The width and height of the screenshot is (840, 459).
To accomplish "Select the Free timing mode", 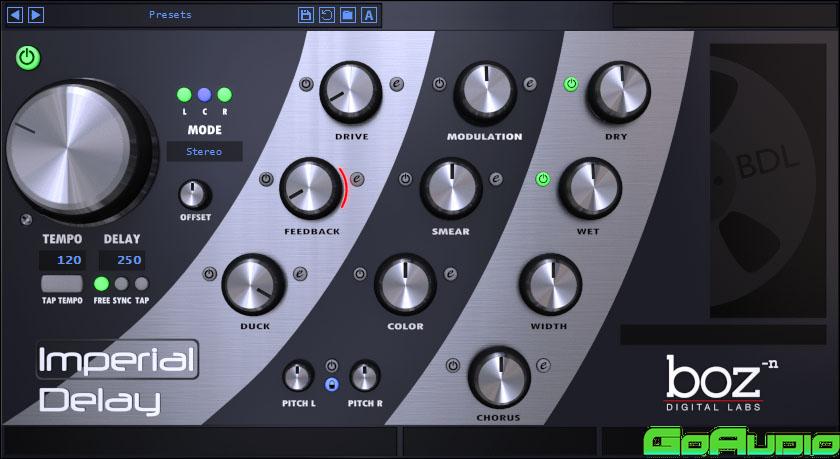I will tap(101, 284).
